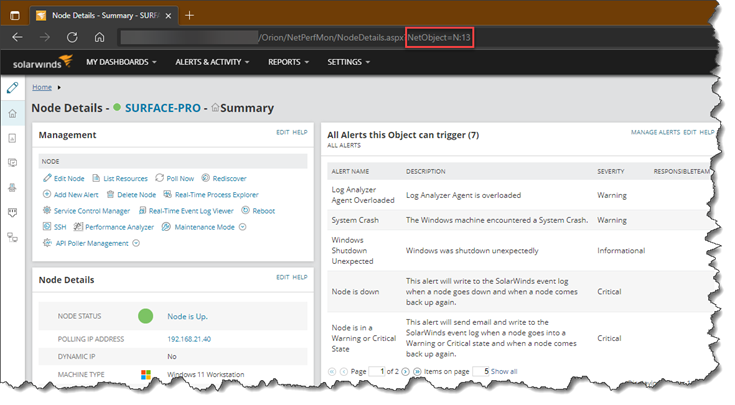Click the tab actions icon beside Node Details tab
This screenshot has width=735, height=405.
pos(15,15)
